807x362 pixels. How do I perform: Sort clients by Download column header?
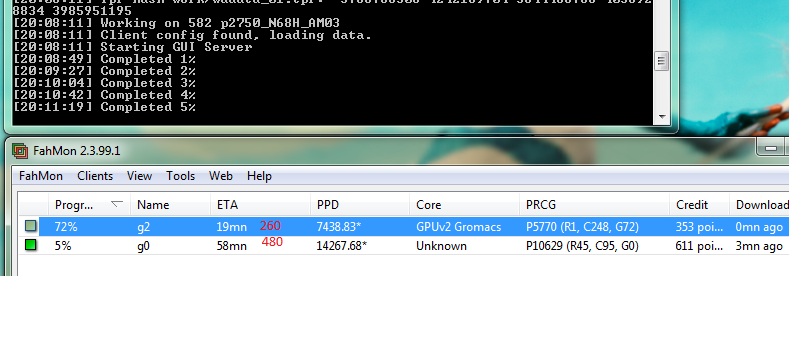[759, 205]
